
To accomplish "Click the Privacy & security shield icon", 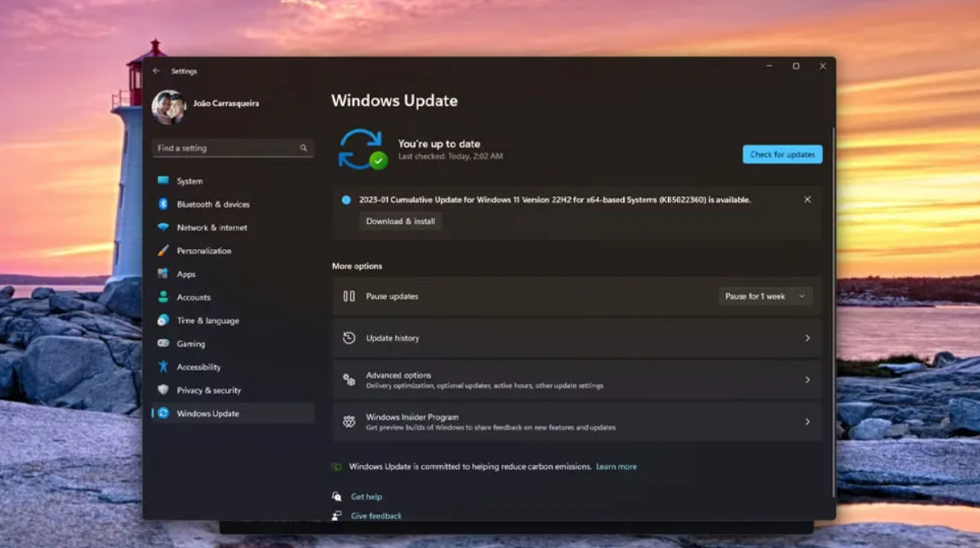I will click(x=163, y=390).
